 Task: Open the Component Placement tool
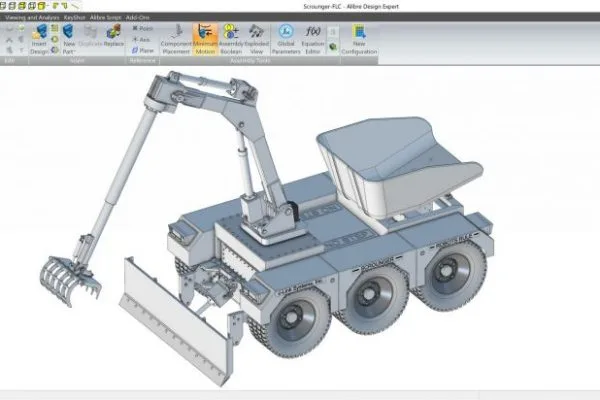(x=176, y=39)
